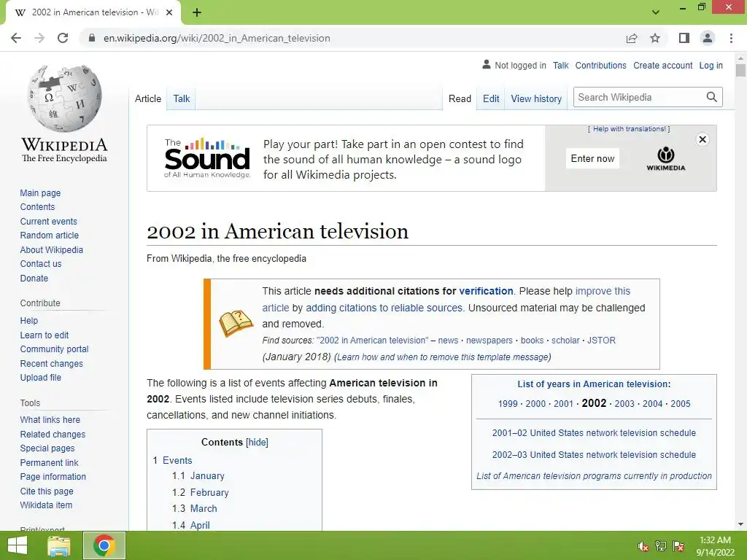Open Learn how and when to remove link

(x=443, y=357)
